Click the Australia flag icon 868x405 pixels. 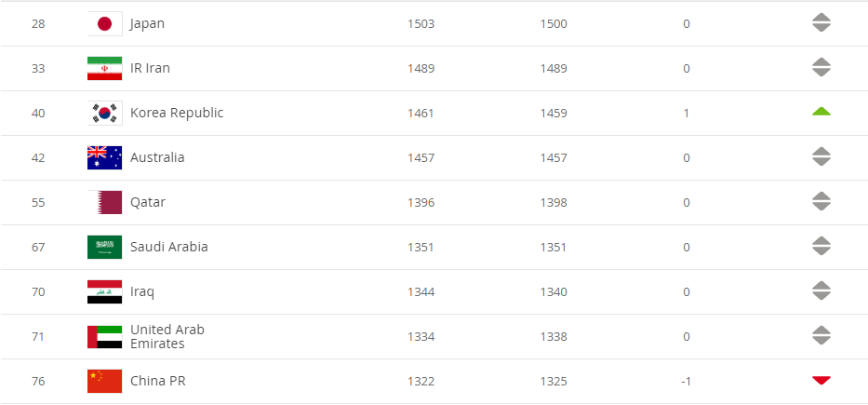pos(104,158)
